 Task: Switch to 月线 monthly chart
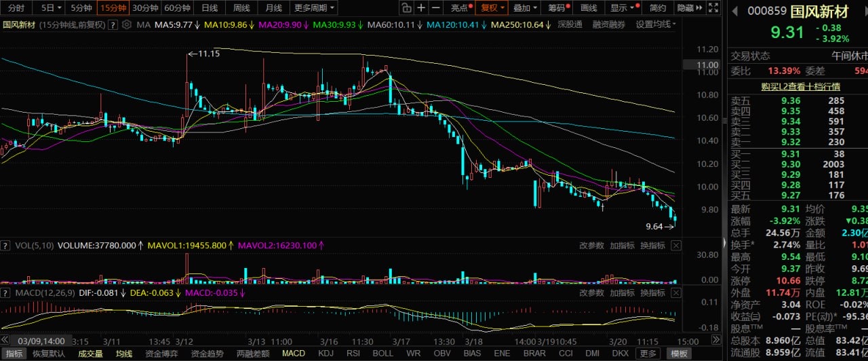(x=273, y=8)
